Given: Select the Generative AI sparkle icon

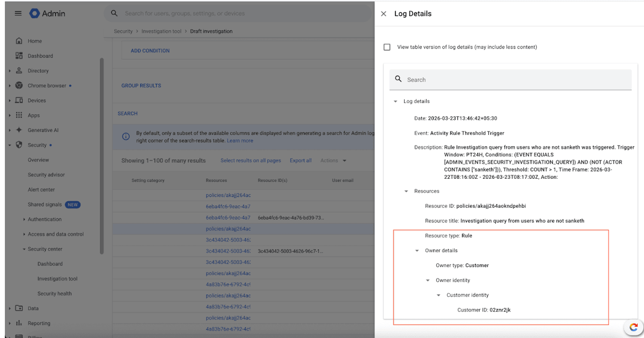Looking at the screenshot, I should click(x=19, y=130).
